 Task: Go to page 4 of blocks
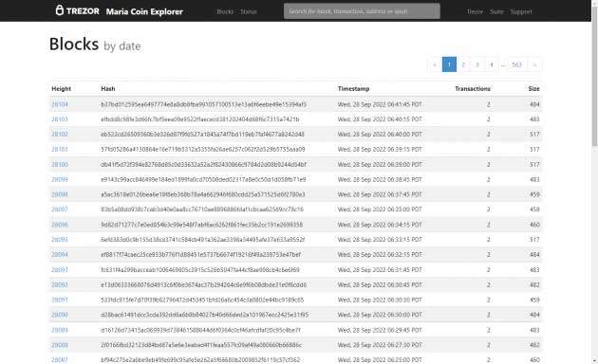pyautogui.click(x=492, y=64)
